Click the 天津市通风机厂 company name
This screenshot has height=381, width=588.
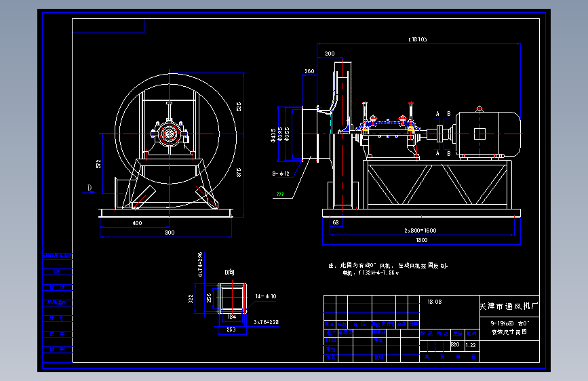pyautogui.click(x=509, y=306)
